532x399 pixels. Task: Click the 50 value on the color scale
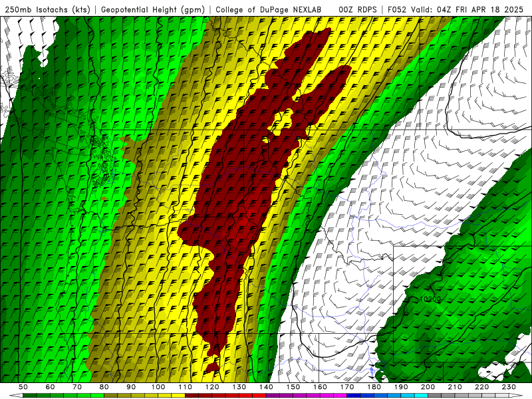click(23, 387)
